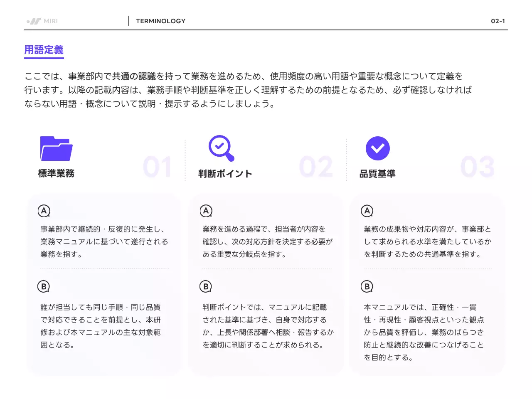Viewport: 532px width, 399px height.
Task: Select the 用語定義 heading
Action: [44, 50]
